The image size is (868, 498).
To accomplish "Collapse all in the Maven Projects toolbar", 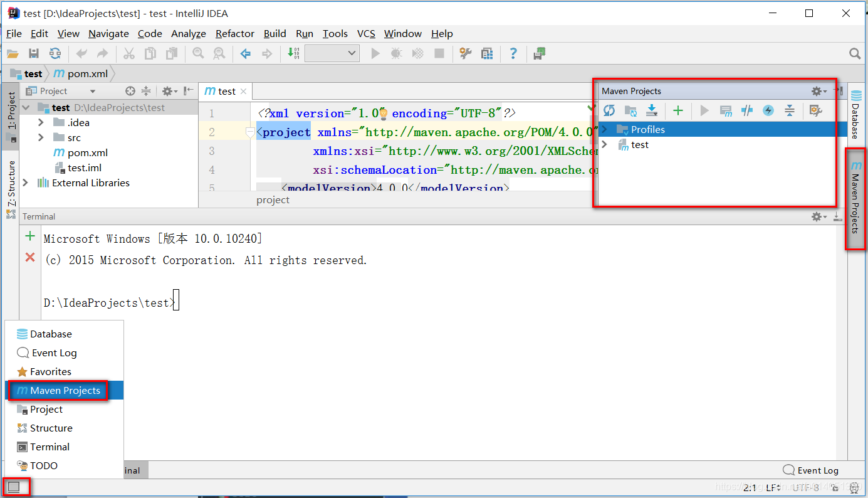I will point(790,111).
